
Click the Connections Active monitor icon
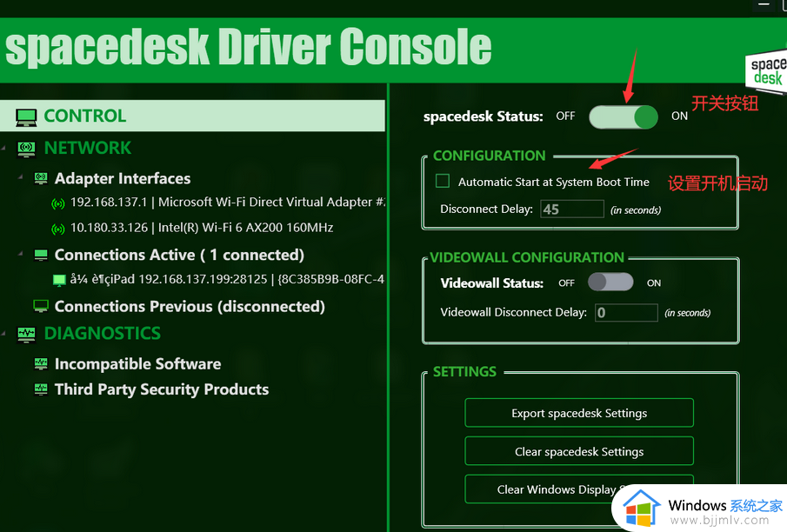click(x=41, y=255)
